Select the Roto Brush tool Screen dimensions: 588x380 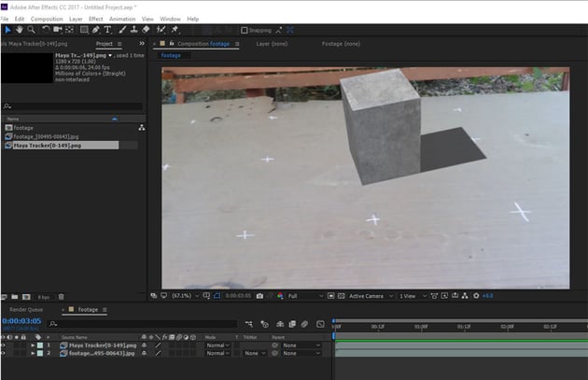coord(161,30)
